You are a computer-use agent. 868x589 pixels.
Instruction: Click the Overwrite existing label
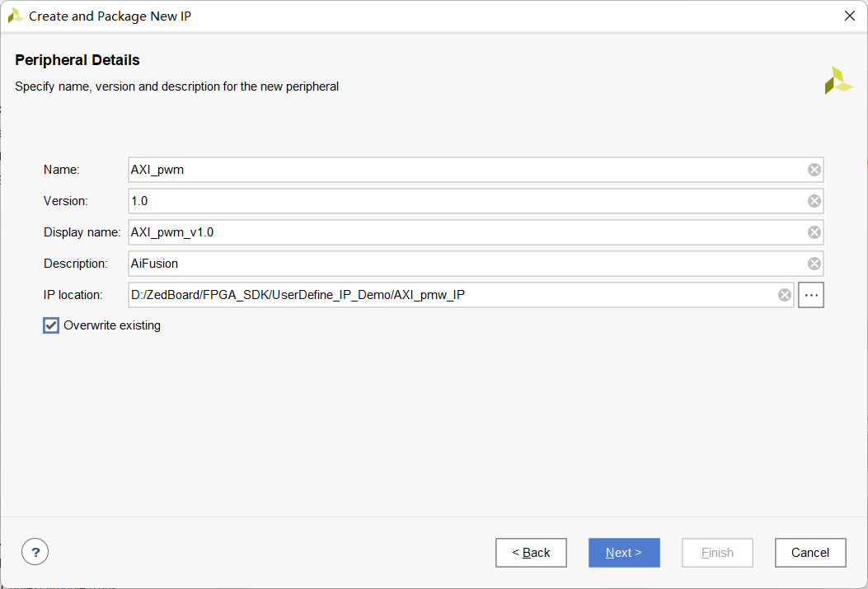tap(112, 325)
